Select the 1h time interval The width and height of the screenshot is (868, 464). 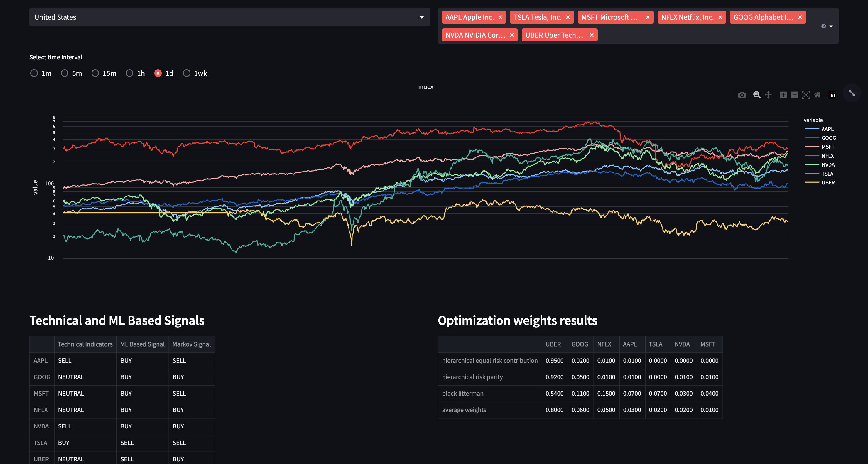(129, 73)
